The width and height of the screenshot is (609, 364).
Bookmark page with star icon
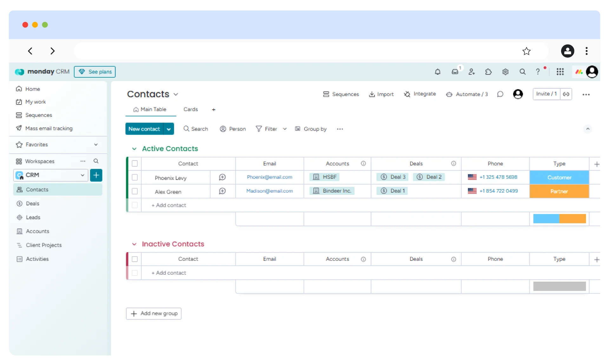point(527,51)
